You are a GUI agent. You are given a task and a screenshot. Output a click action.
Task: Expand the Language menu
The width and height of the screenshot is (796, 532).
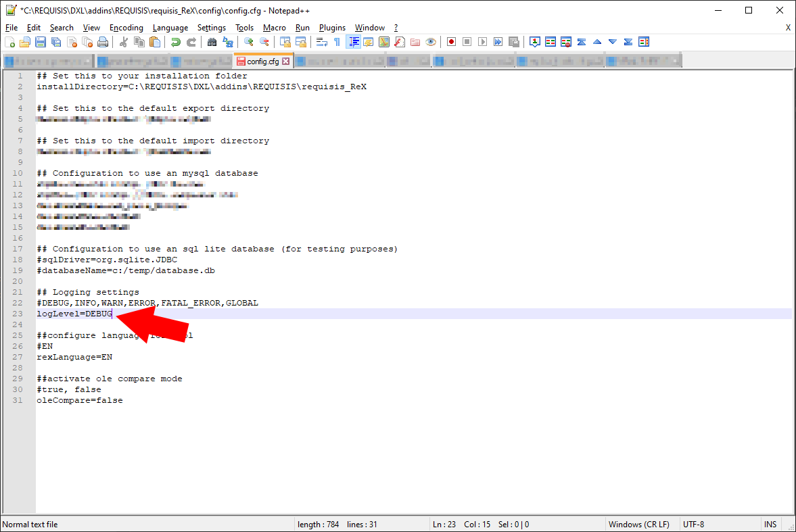coord(170,28)
